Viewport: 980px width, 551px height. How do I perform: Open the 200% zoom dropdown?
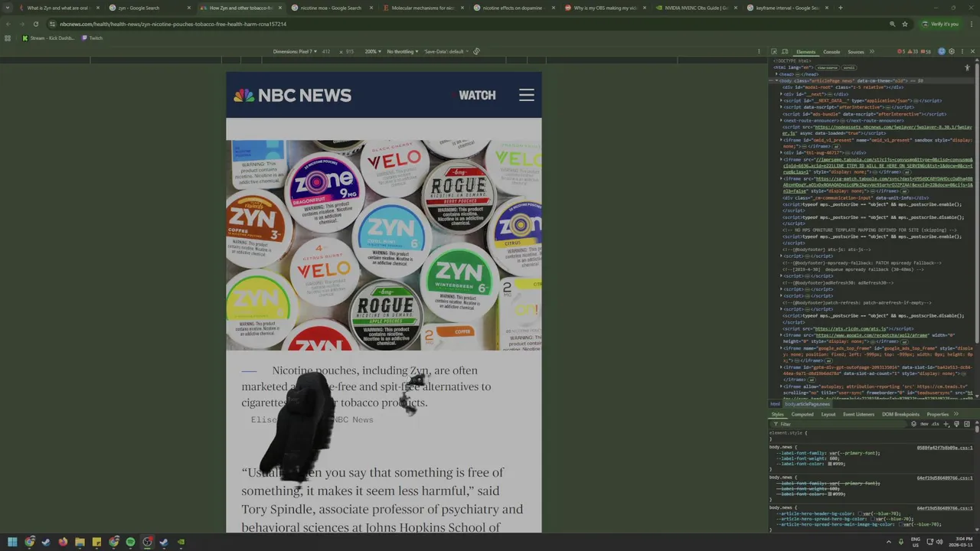[371, 51]
